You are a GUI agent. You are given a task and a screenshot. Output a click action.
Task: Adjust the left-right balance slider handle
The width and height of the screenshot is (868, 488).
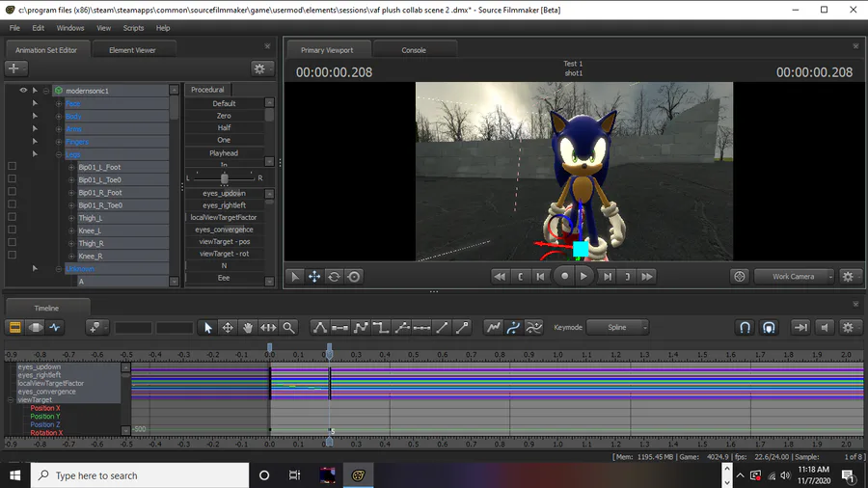[224, 178]
